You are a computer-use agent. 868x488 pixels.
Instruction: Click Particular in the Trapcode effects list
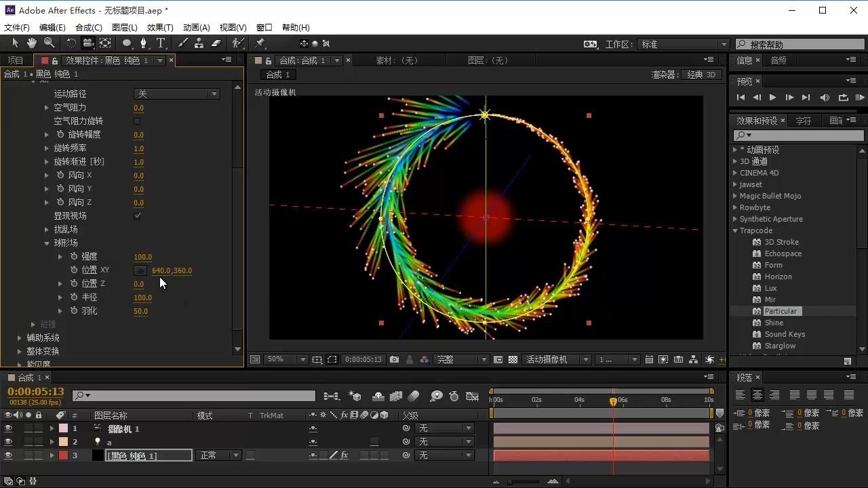pyautogui.click(x=780, y=311)
